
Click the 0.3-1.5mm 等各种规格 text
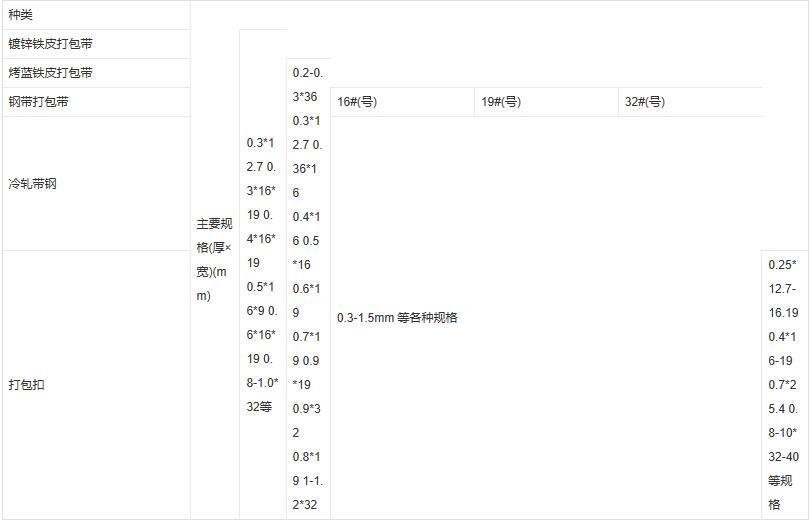tap(397, 318)
